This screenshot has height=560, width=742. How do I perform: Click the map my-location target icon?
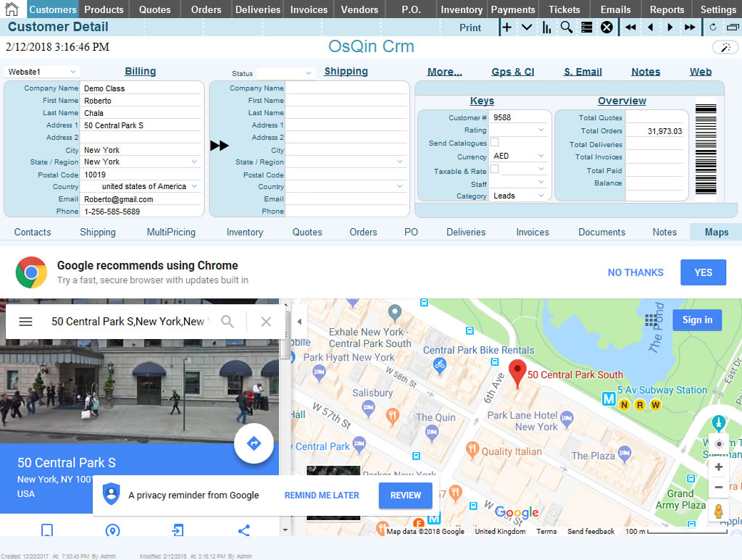tap(719, 444)
